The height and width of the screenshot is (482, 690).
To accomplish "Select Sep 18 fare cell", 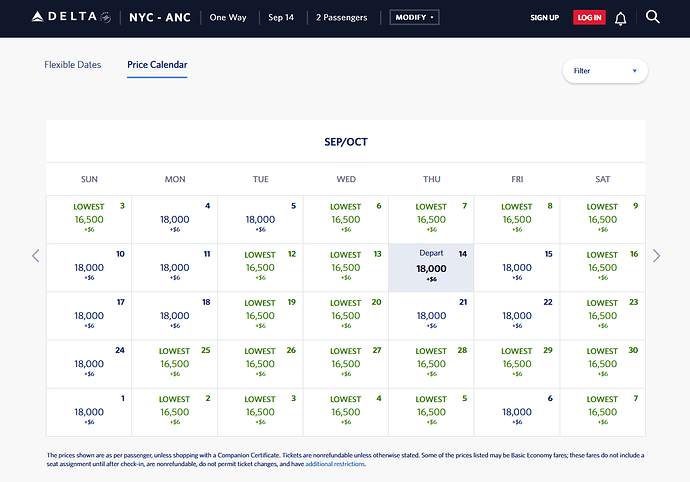I will tap(175, 316).
